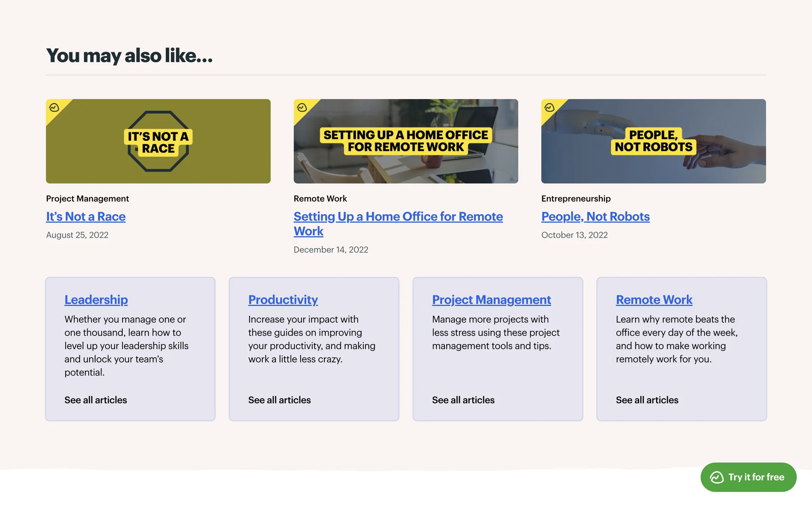Click logo icon on It's Not a Race thumbnail

pos(54,108)
